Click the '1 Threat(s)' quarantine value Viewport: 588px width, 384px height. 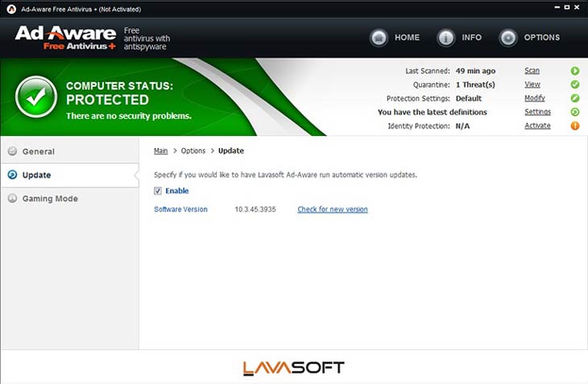475,85
